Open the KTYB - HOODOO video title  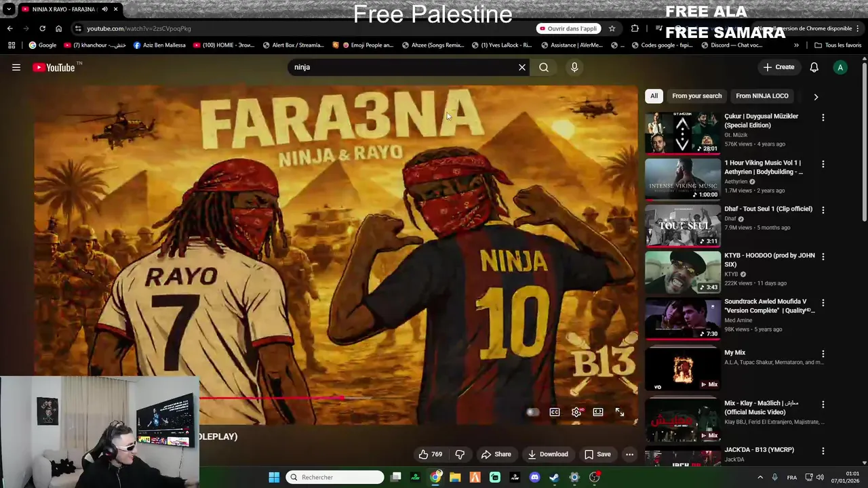(770, 260)
